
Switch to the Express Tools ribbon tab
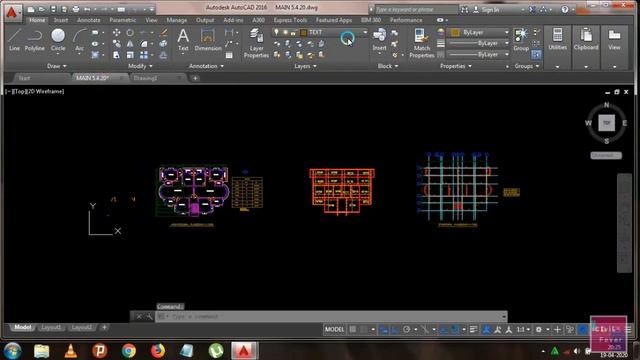pyautogui.click(x=290, y=20)
